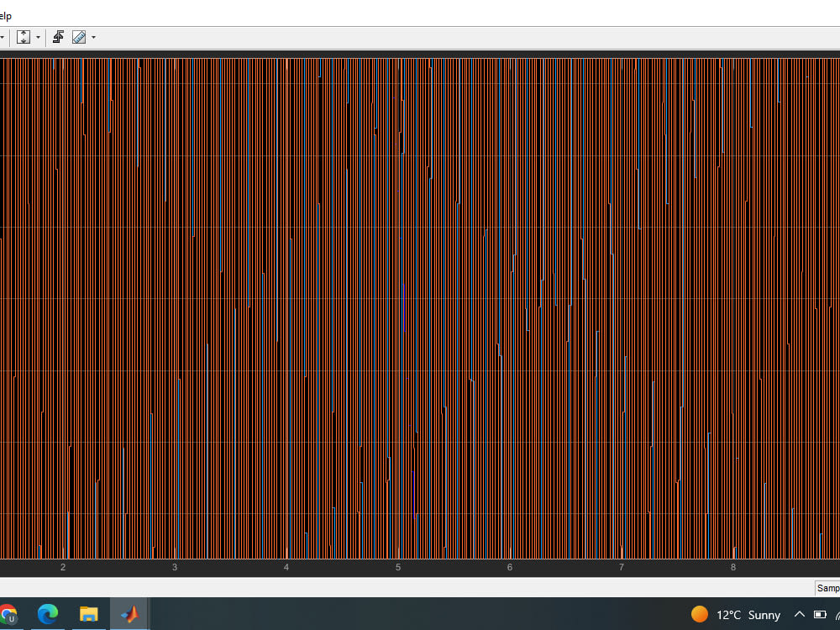The height and width of the screenshot is (630, 840).
Task: Click the battery status tray icon
Action: [x=820, y=614]
